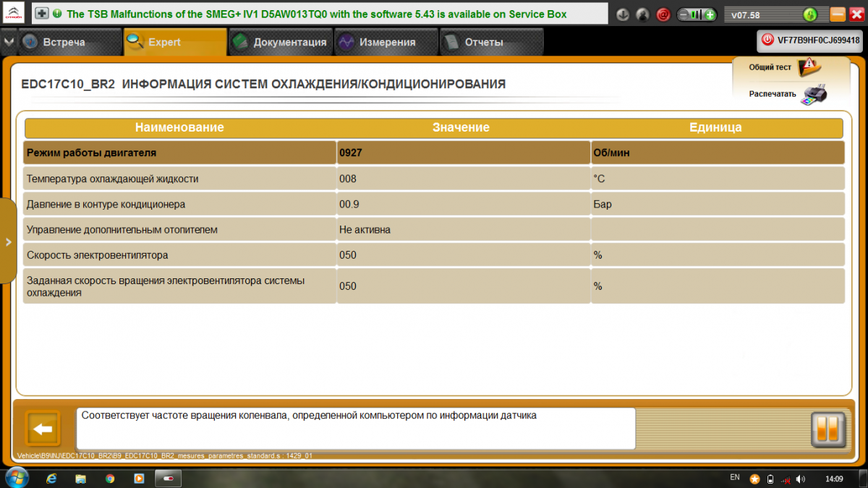Minimize the diagnostic application window
This screenshot has width=868, height=488.
838,14
